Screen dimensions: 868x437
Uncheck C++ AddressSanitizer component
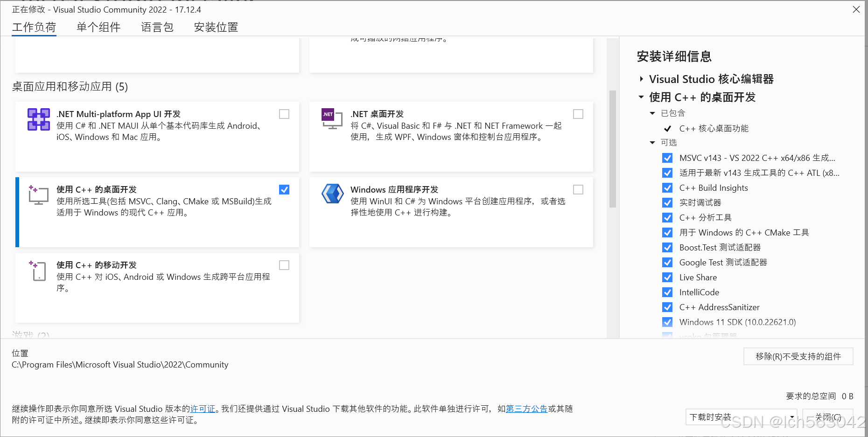click(668, 307)
